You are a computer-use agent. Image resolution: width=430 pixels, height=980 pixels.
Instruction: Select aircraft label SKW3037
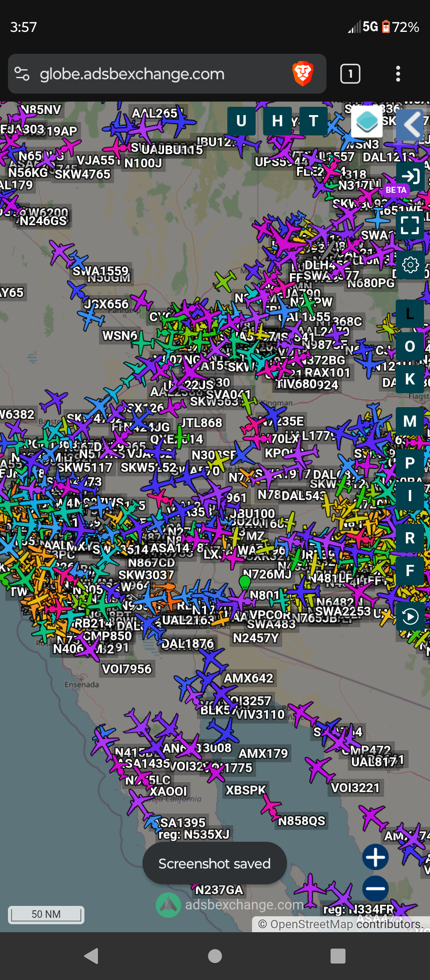[146, 575]
